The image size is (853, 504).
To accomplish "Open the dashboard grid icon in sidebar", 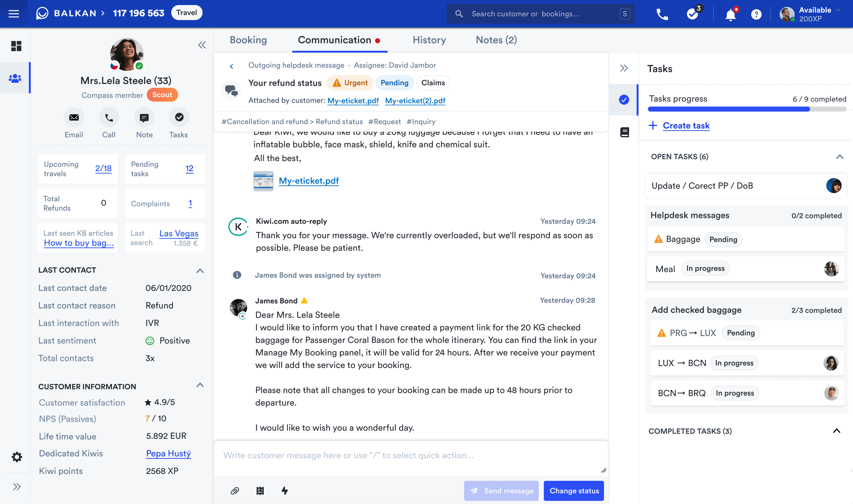I will pos(16,46).
